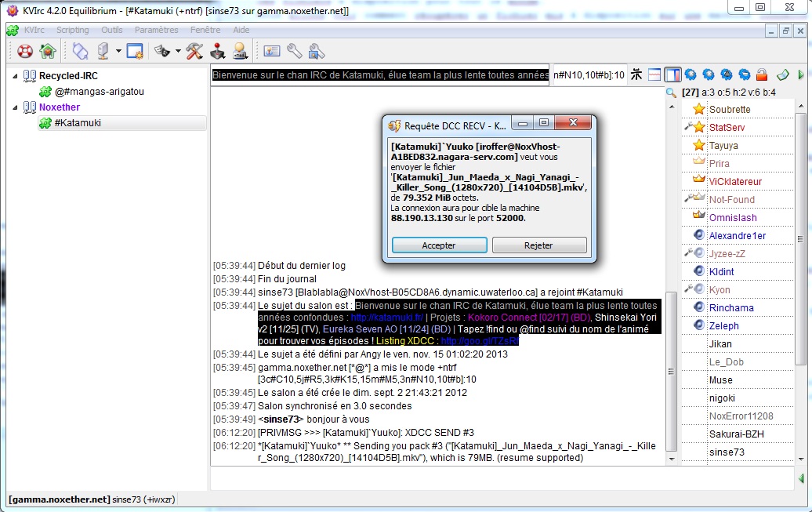Open the Scripting menu
The height and width of the screenshot is (512, 812).
click(x=72, y=30)
